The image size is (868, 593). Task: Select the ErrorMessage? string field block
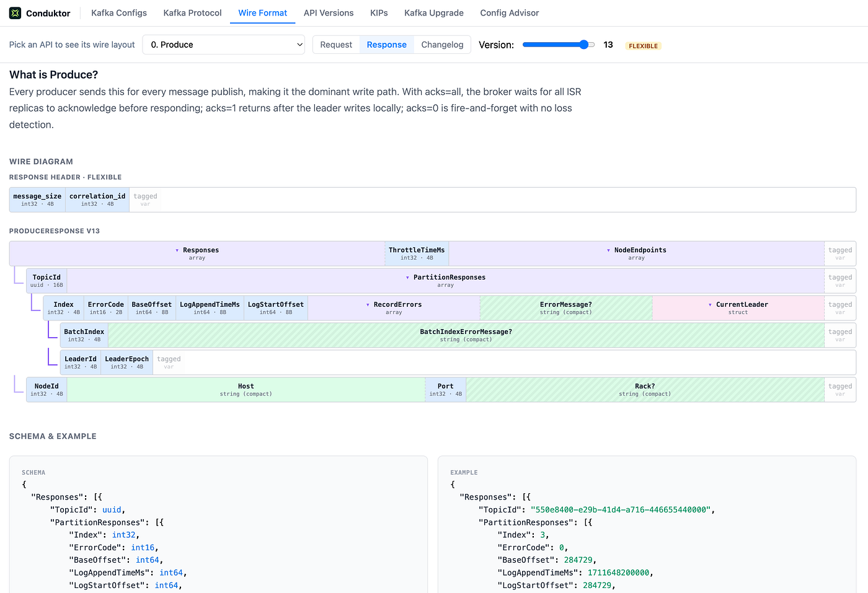coord(566,308)
